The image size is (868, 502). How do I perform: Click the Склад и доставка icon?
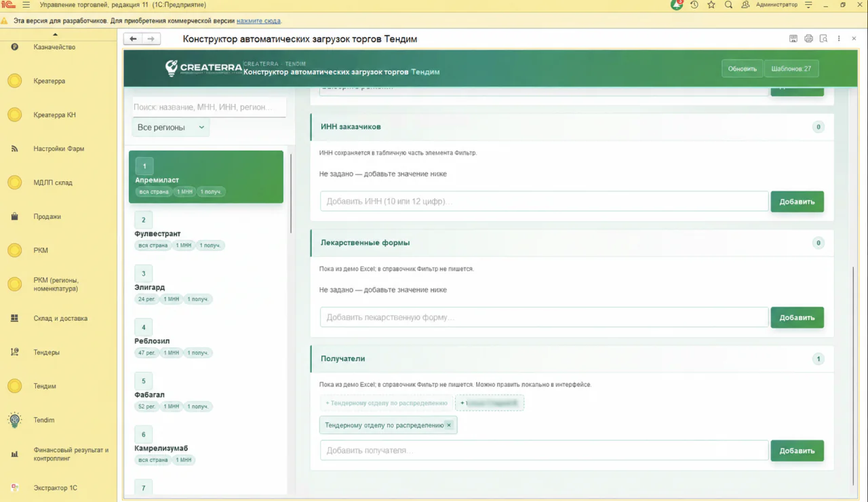[x=14, y=318]
